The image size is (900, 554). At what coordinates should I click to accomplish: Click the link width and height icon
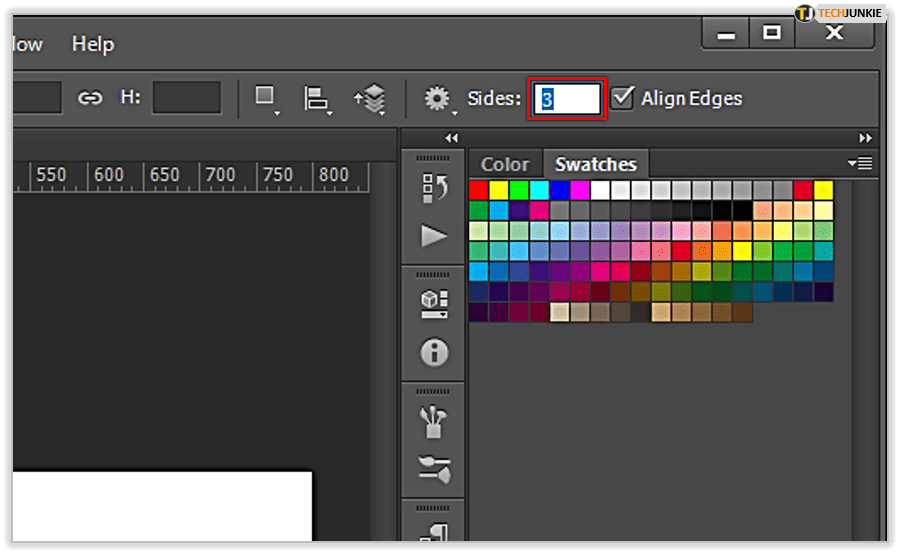click(x=90, y=98)
